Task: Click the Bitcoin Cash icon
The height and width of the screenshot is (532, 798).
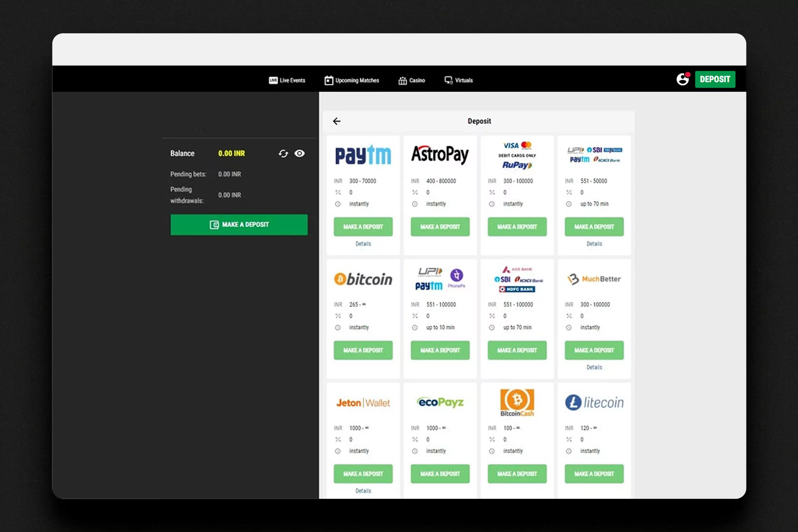Action: (x=517, y=401)
